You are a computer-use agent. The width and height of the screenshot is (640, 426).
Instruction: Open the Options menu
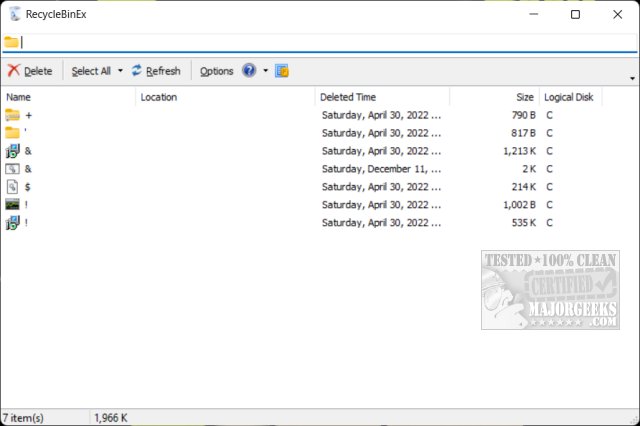click(216, 71)
